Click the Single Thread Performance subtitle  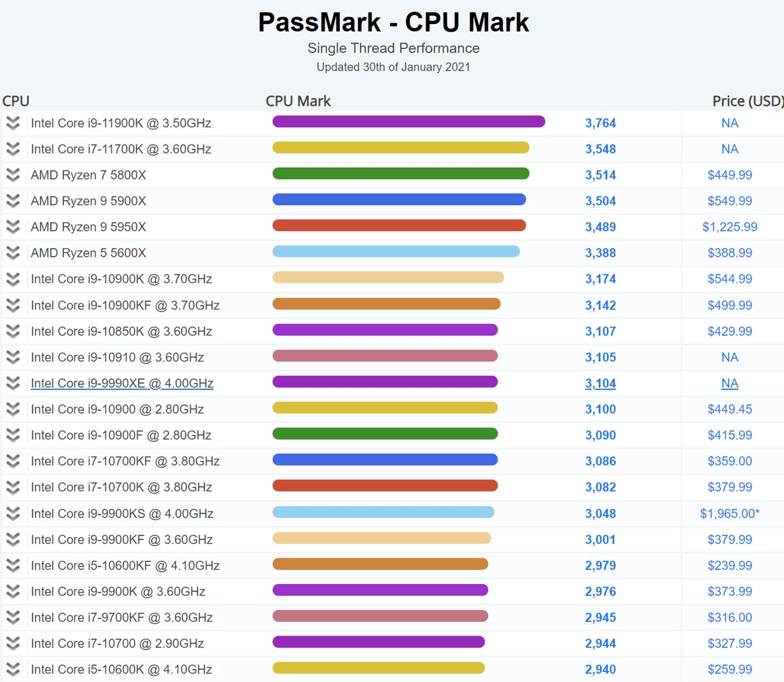click(393, 48)
